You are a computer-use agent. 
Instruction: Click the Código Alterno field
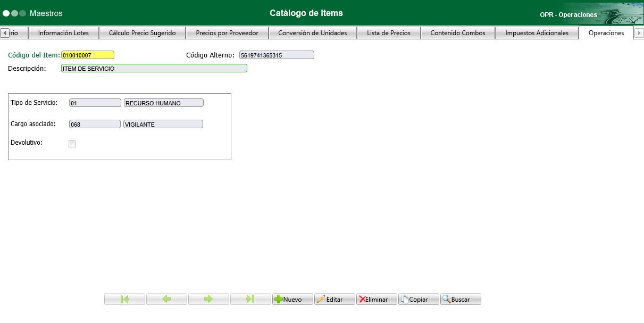coord(277,55)
